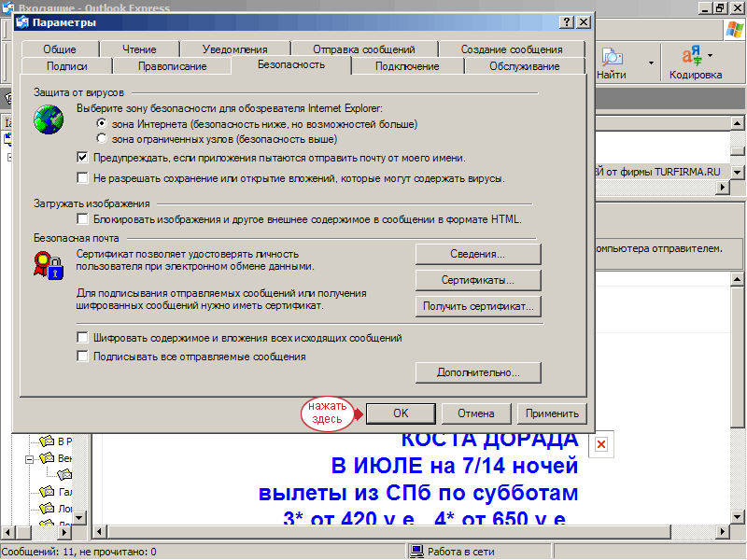This screenshot has height=560, width=747.
Task: Select the folder icon starting with "Гал"
Action: point(47,491)
